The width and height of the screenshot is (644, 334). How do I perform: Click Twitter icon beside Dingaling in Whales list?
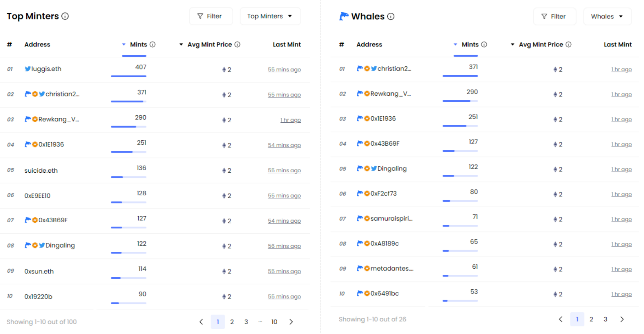(374, 168)
